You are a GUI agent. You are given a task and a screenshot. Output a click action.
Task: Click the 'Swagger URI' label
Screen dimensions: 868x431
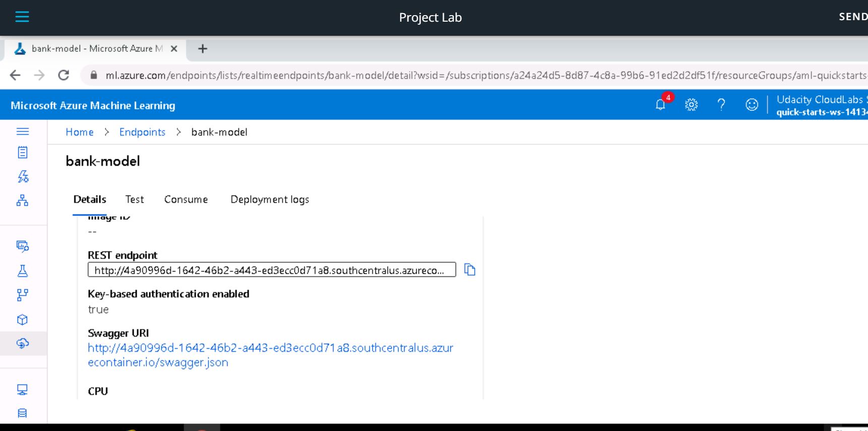[x=118, y=333]
